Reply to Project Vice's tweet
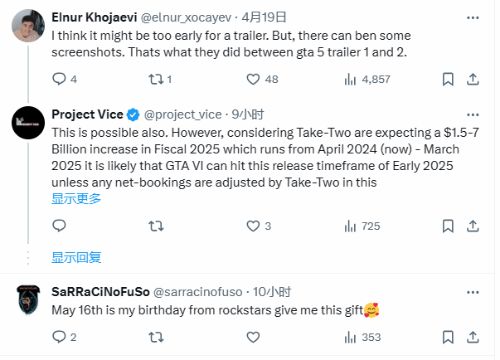The image size is (500, 360). point(59,226)
